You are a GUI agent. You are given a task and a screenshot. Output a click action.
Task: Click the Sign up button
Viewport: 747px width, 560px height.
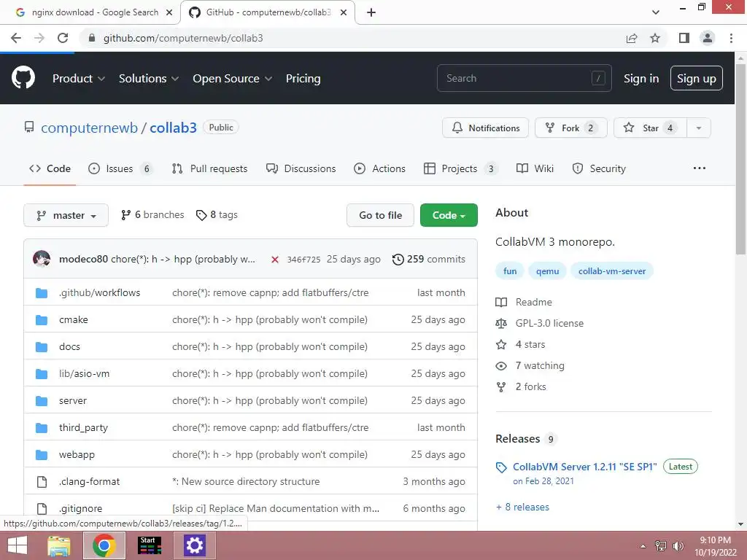tap(696, 78)
